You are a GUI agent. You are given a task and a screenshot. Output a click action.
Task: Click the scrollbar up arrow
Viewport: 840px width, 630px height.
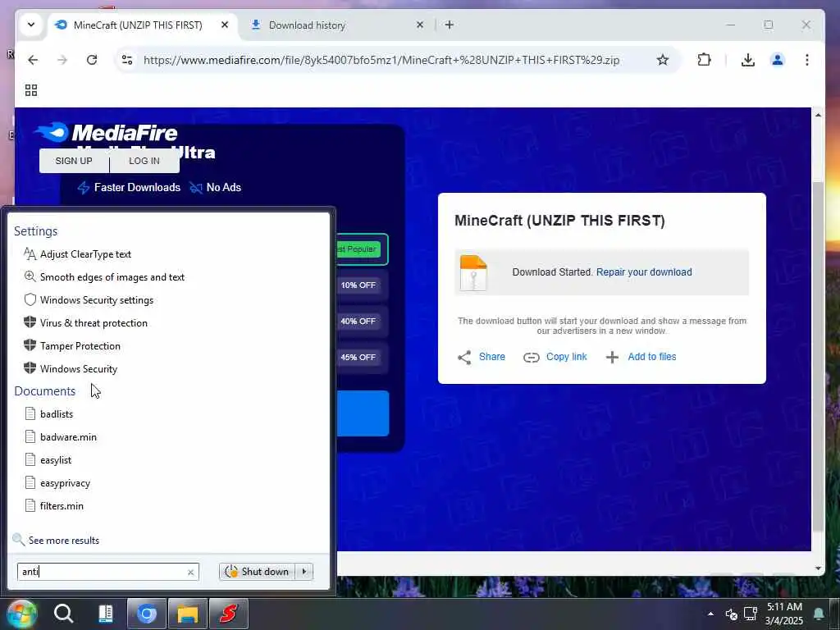(818, 115)
